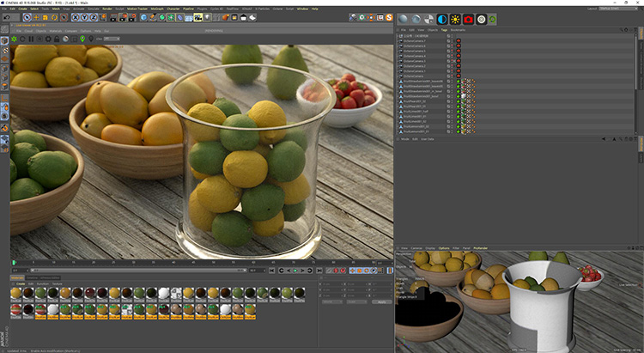Click the Record Active Objects button

[330, 271]
